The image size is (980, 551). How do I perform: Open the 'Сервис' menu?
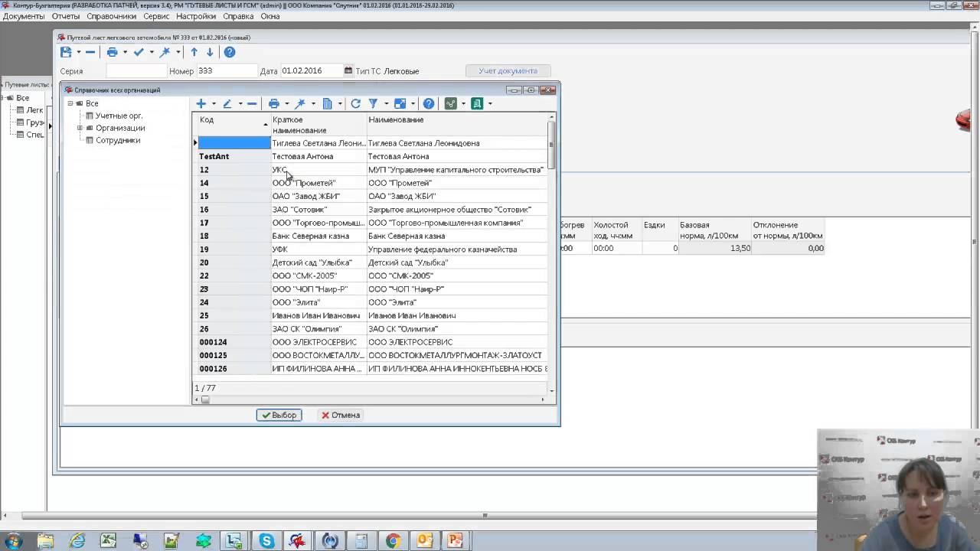[x=156, y=16]
